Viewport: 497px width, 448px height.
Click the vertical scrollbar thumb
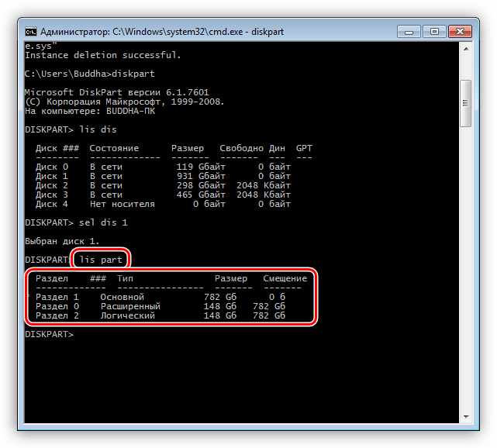coord(466,103)
